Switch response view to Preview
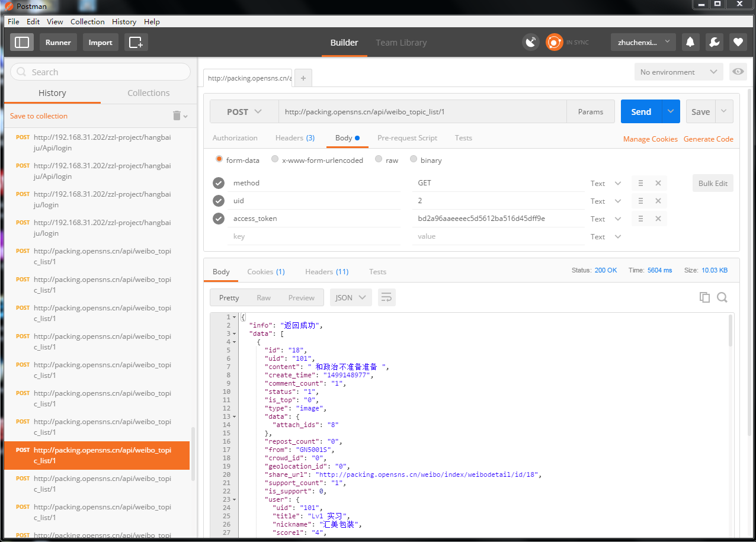This screenshot has width=756, height=542. pos(302,297)
